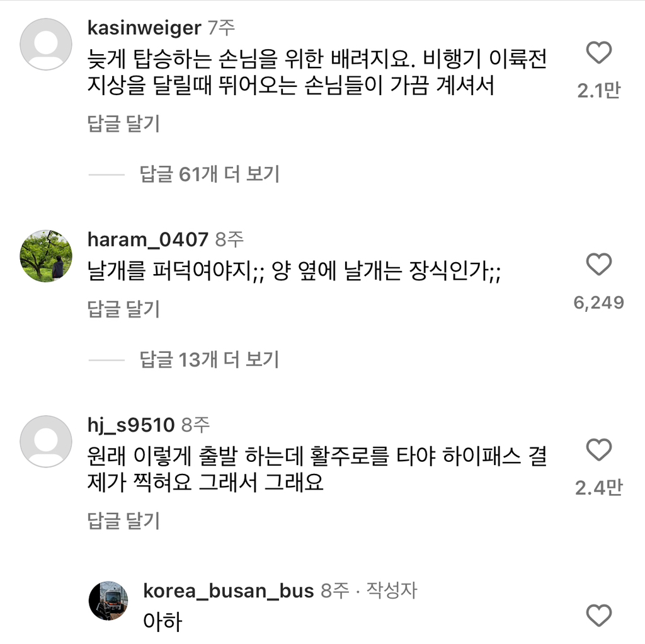Screen dimensions: 645x644
Task: View the 2.1만 like count on kasinweiger's comment
Action: (598, 91)
